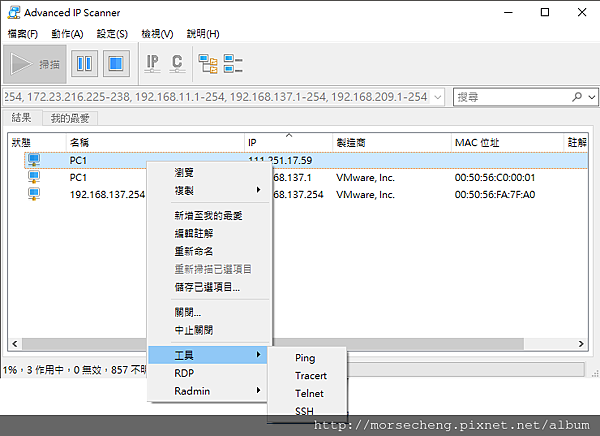Open the 動作(A) menu
Image resolution: width=600 pixels, height=436 pixels.
click(67, 34)
